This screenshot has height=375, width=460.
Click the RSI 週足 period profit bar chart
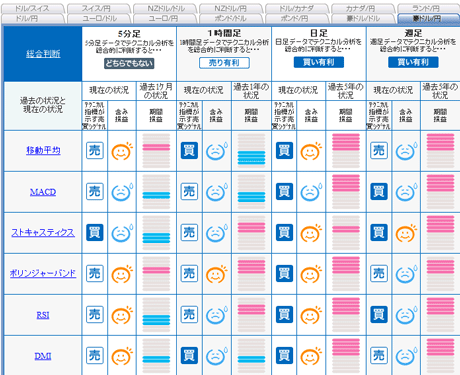pyautogui.click(x=440, y=314)
